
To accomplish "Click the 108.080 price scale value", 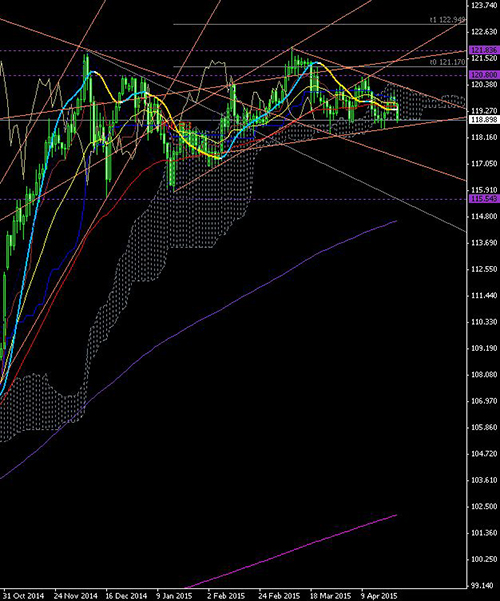I will (x=484, y=374).
